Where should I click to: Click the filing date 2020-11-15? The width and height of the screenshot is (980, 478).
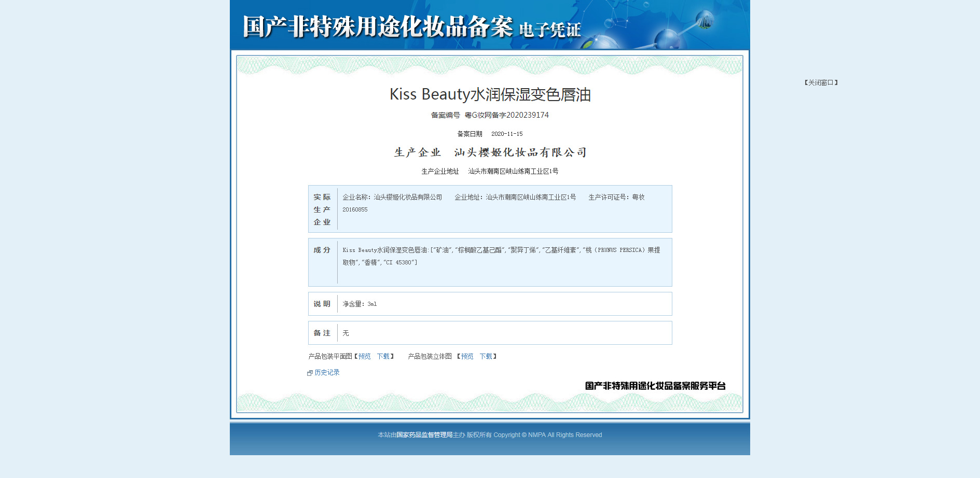[507, 134]
